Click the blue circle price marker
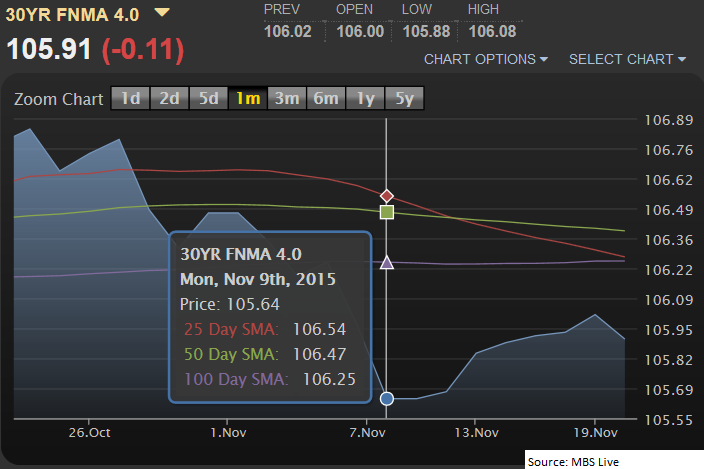Image resolution: width=704 pixels, height=469 pixels. pyautogui.click(x=387, y=399)
